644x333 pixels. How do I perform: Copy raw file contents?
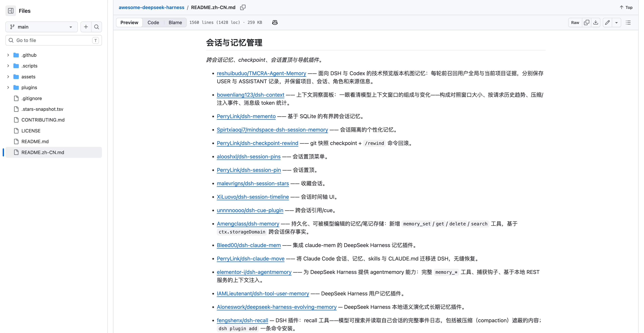click(x=586, y=22)
